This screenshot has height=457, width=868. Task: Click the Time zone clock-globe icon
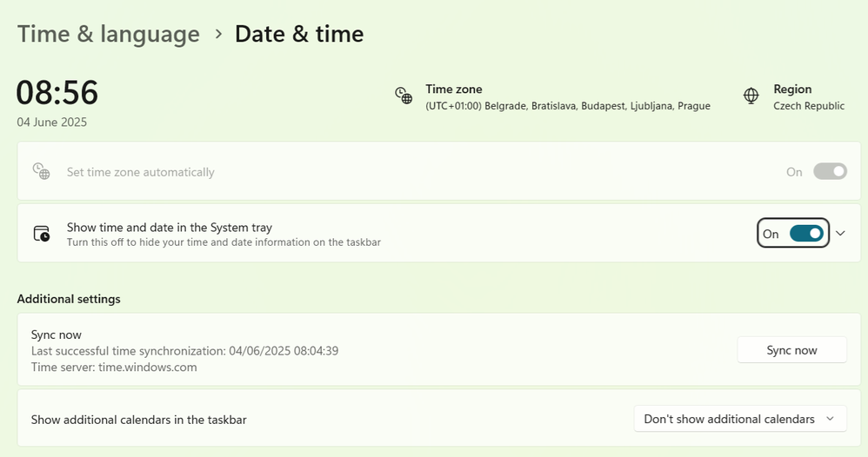click(404, 96)
